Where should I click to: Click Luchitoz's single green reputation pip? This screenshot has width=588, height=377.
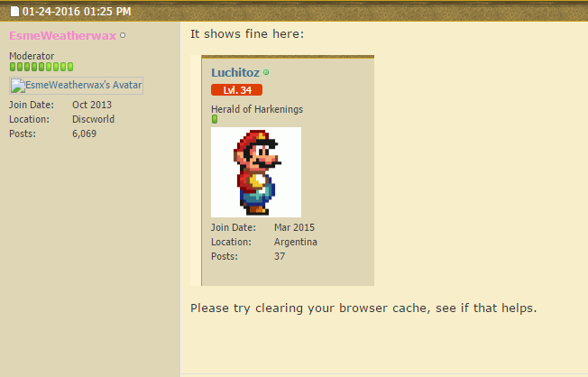pos(215,119)
